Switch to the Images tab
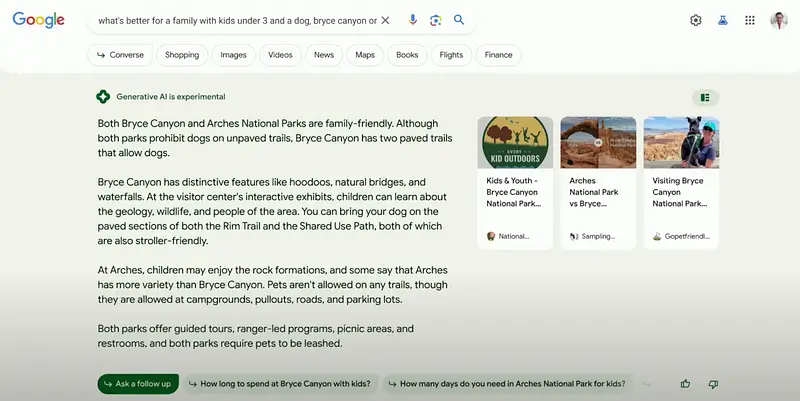800x401 pixels. pyautogui.click(x=233, y=55)
